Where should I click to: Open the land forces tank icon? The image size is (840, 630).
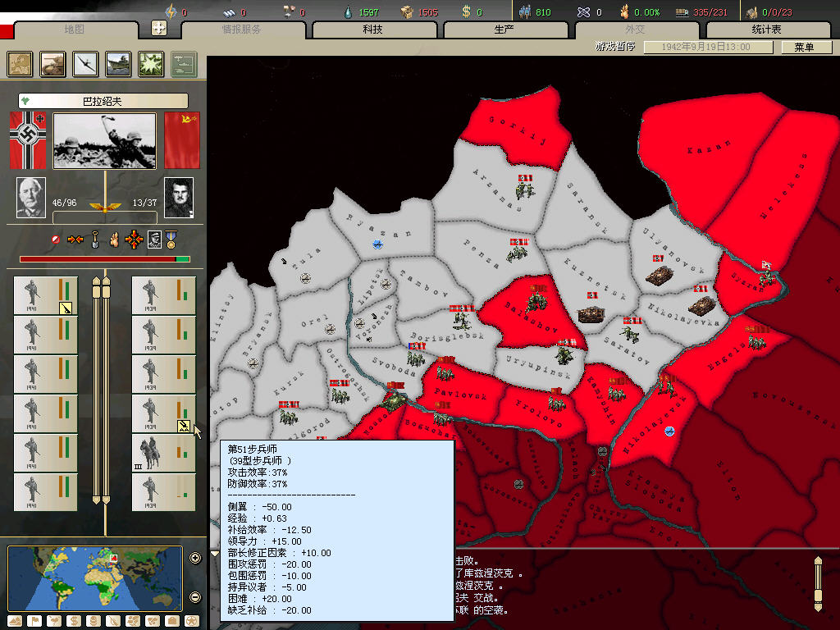click(x=52, y=64)
